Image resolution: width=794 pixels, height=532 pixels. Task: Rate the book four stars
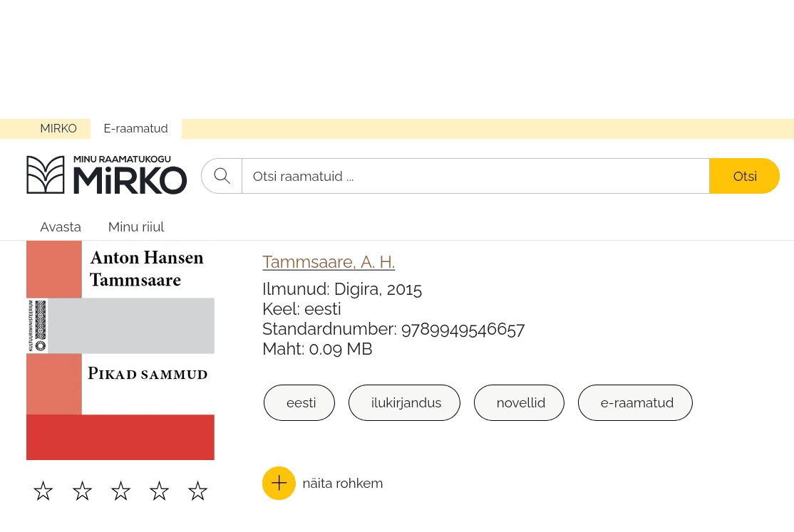[159, 491]
